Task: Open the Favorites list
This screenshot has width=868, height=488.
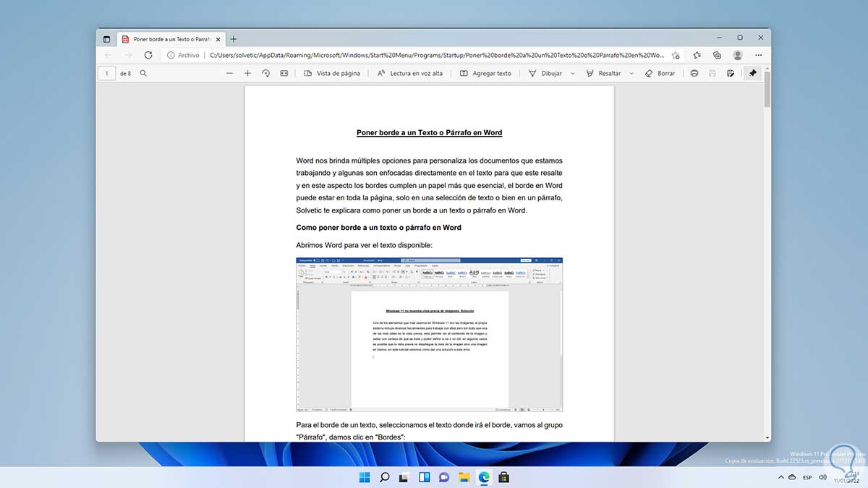Action: [697, 55]
